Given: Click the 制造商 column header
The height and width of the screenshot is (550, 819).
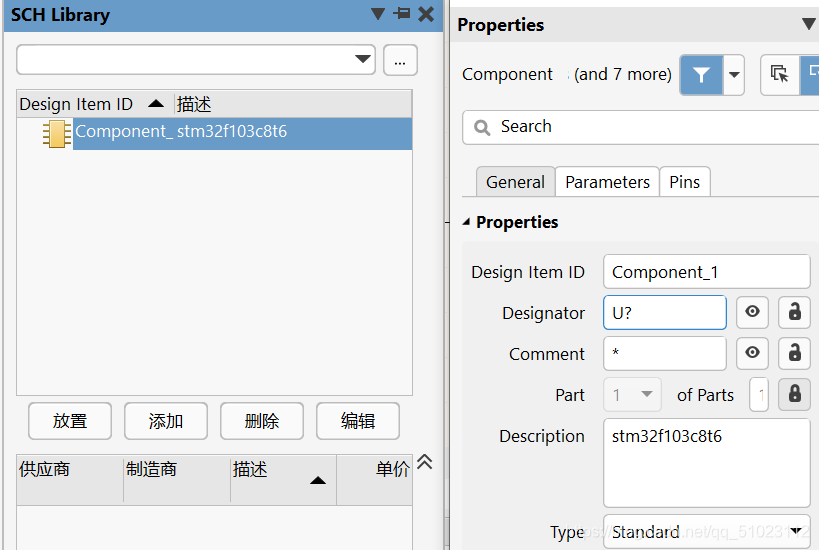Looking at the screenshot, I should (x=177, y=479).
